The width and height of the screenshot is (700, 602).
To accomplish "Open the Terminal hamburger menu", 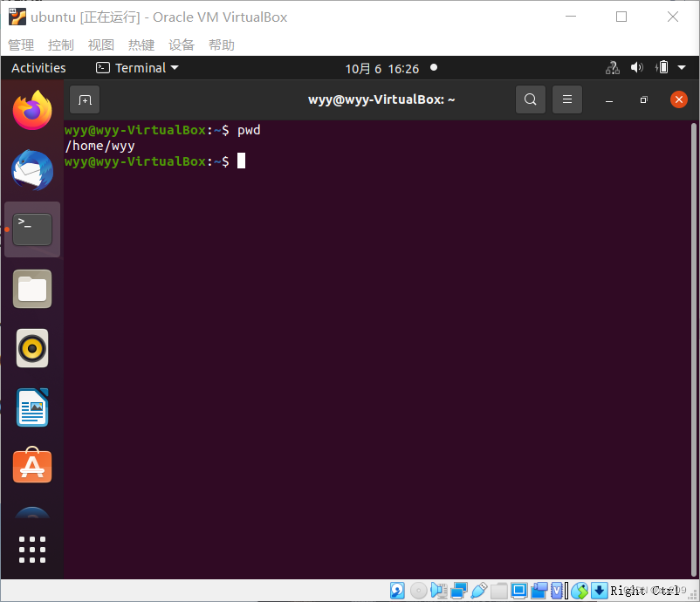I will tap(566, 99).
